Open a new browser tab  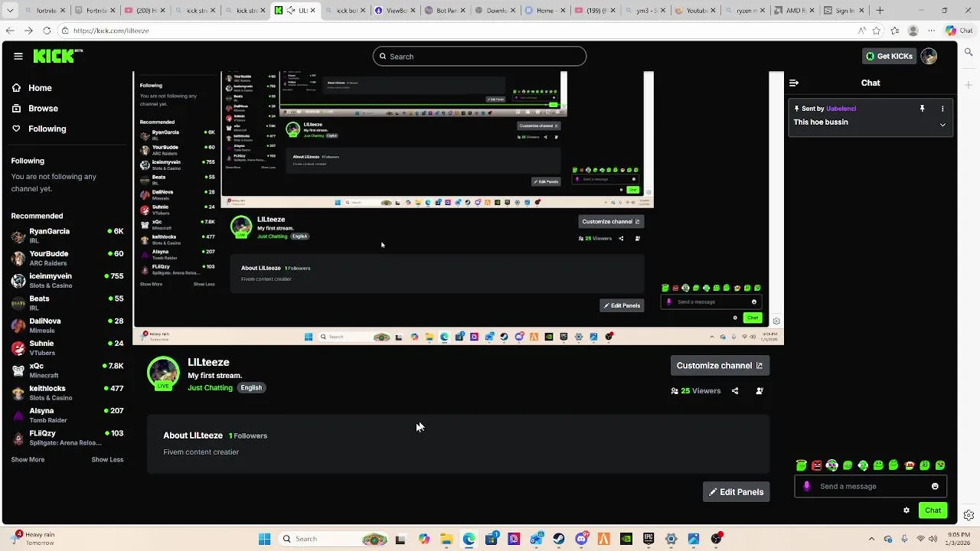[x=880, y=11]
